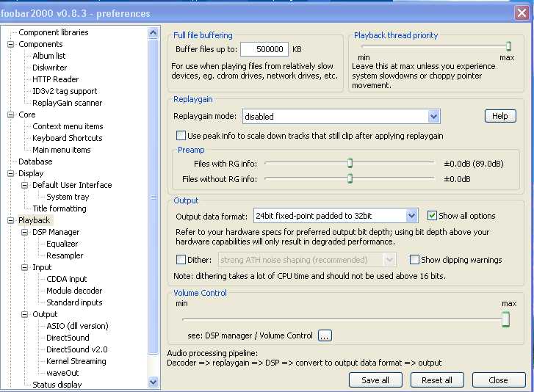The width and height of the screenshot is (534, 392).
Task: Select the Playback tree label
Action: 35,220
